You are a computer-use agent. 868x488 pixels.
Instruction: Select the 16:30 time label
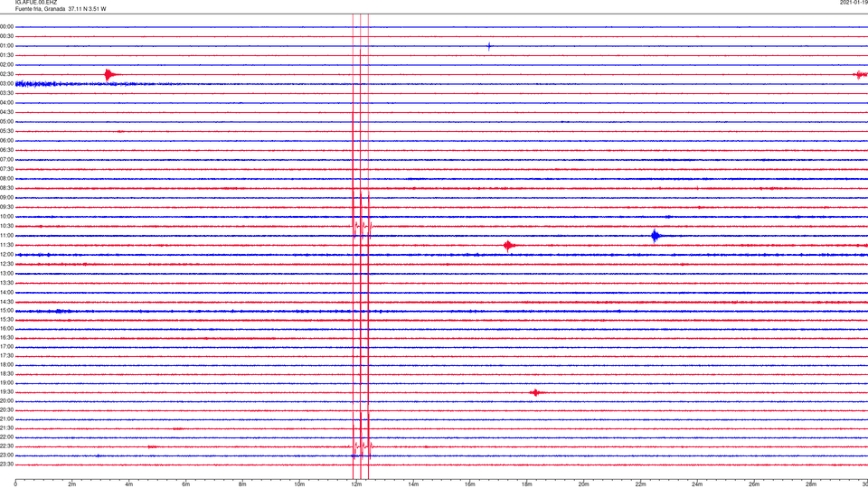pos(6,337)
